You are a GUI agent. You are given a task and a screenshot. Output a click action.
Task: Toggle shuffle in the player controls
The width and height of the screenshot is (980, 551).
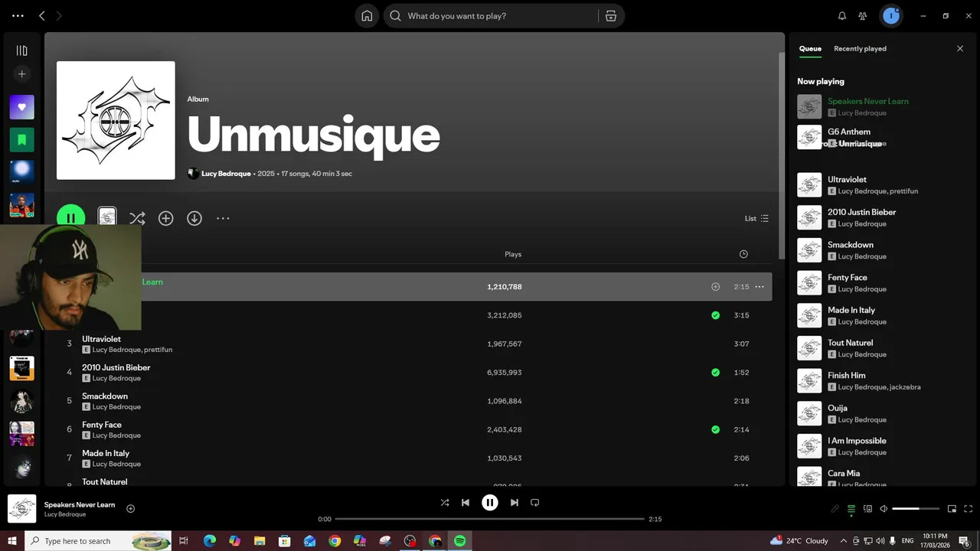click(x=445, y=503)
